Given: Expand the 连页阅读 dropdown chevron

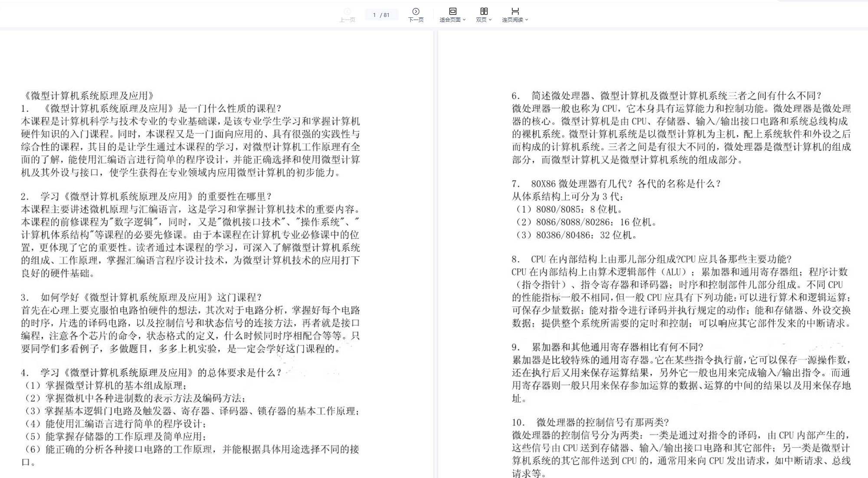Looking at the screenshot, I should coord(527,20).
